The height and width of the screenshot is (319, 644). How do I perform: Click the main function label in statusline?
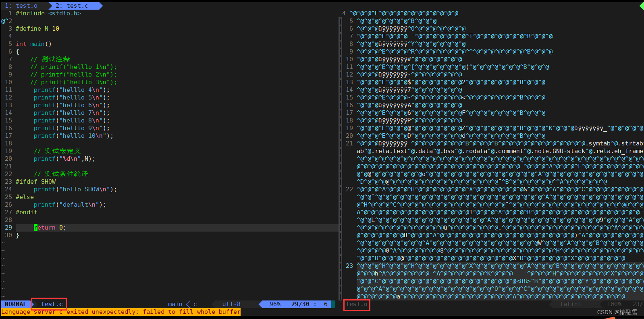coord(175,304)
